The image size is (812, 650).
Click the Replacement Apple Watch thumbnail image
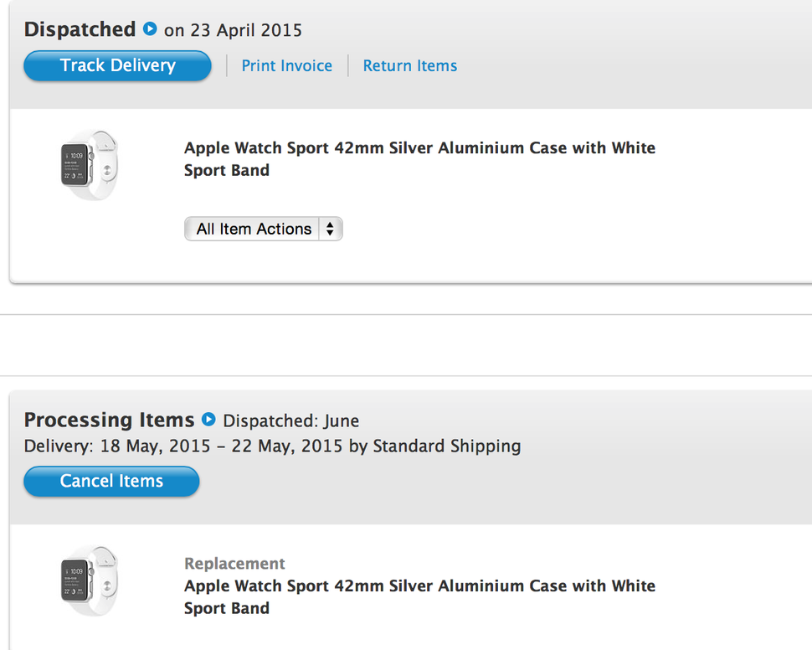point(89,580)
